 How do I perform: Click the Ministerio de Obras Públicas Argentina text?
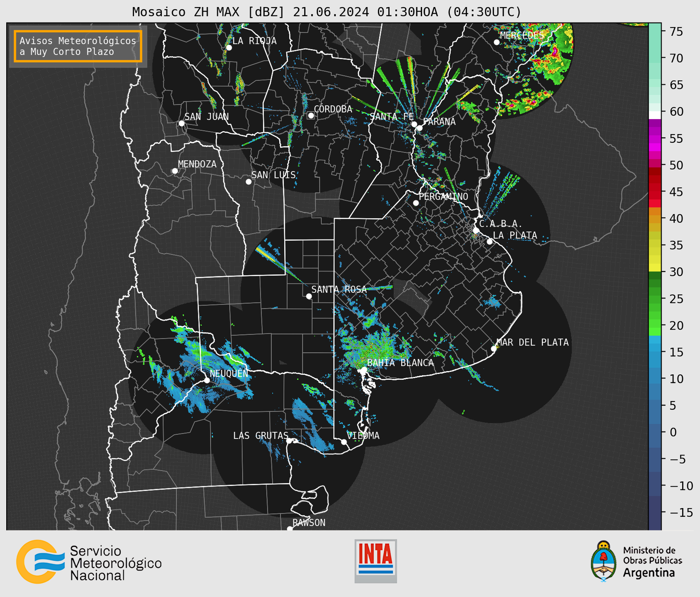tap(652, 562)
